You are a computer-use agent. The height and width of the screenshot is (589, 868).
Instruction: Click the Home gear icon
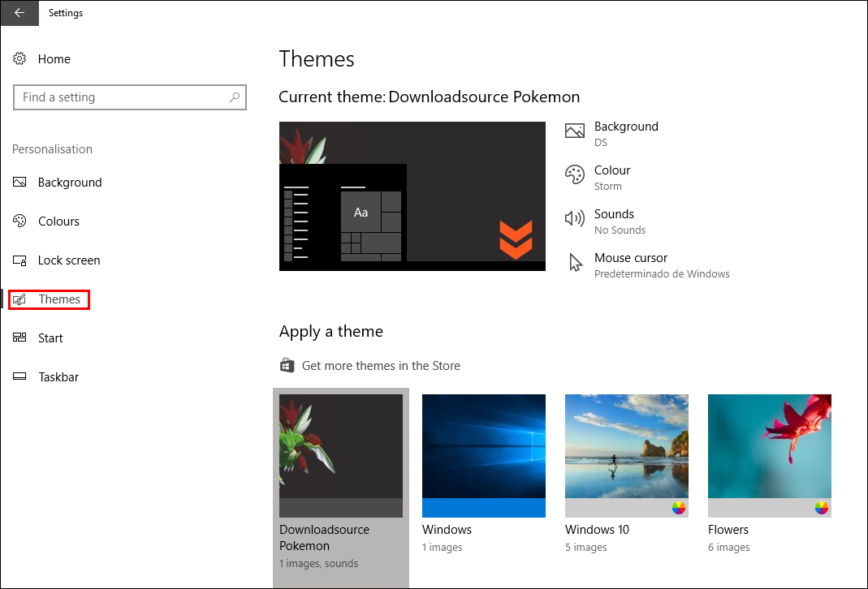pyautogui.click(x=19, y=58)
